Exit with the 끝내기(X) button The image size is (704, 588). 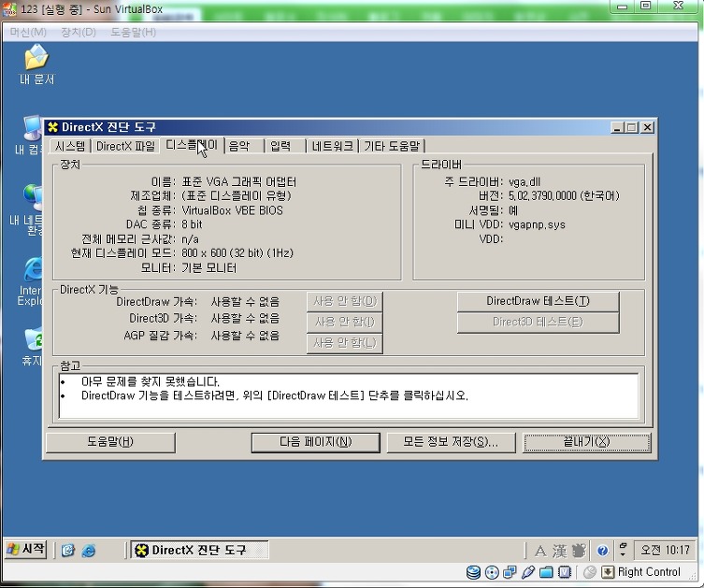587,442
